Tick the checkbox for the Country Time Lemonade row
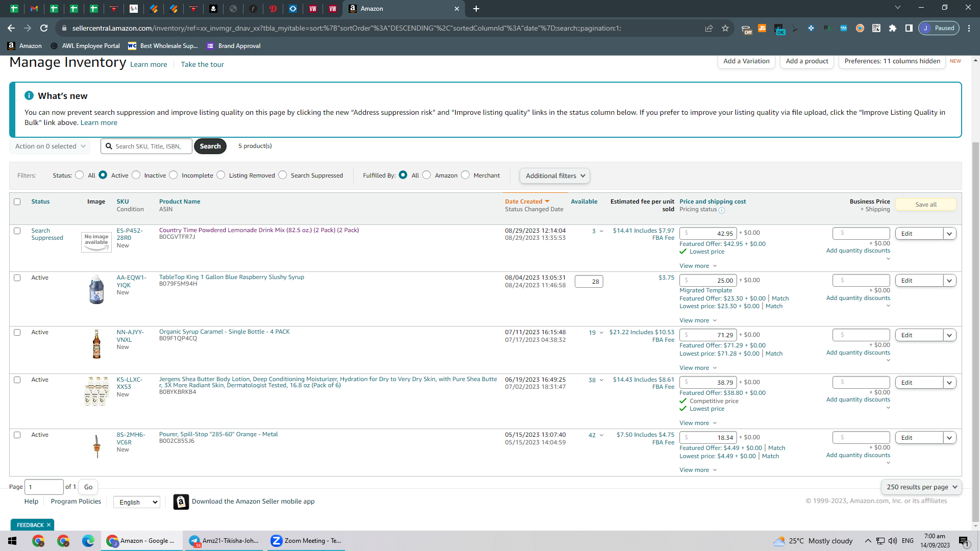Viewport: 980px width, 551px height. 17,231
